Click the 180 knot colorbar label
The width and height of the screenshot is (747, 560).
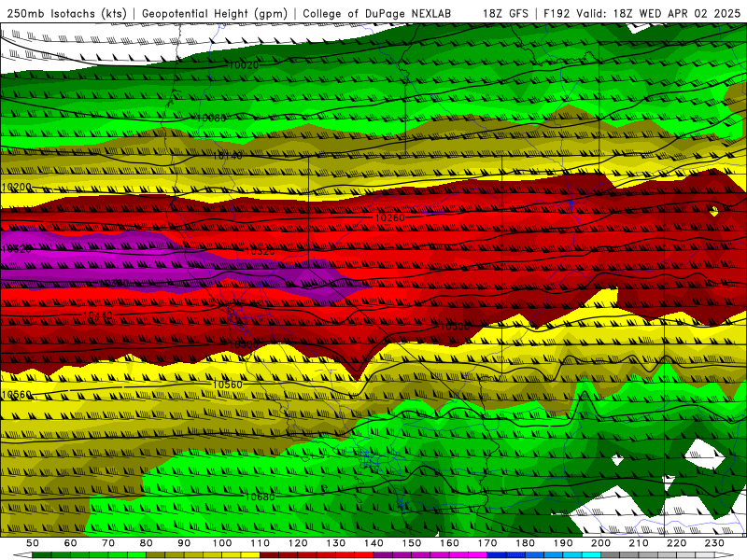pos(526,543)
